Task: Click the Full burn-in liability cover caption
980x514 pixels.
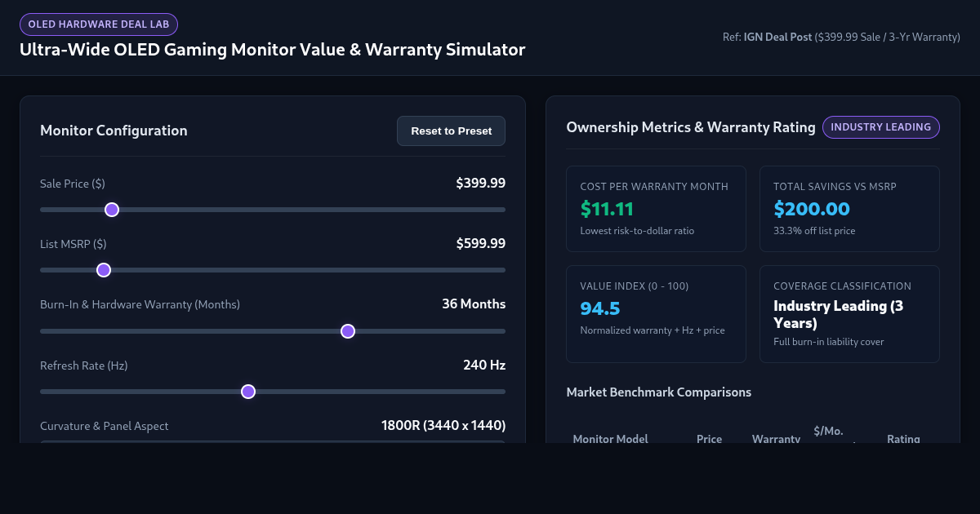Action: (828, 342)
